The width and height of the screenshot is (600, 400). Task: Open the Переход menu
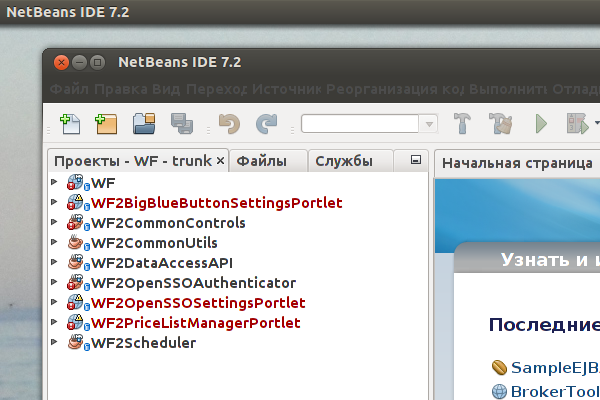pos(217,90)
